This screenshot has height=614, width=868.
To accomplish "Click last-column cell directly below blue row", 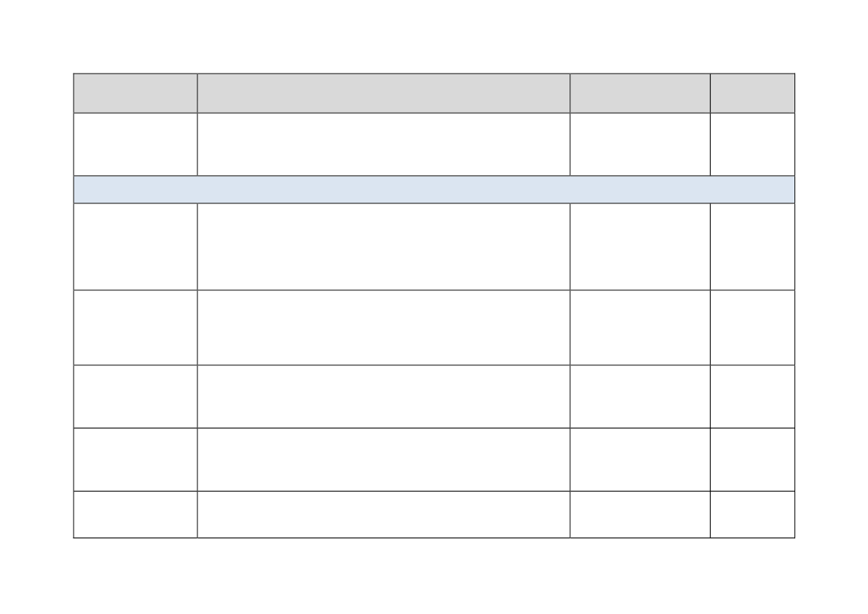I will pos(752,246).
